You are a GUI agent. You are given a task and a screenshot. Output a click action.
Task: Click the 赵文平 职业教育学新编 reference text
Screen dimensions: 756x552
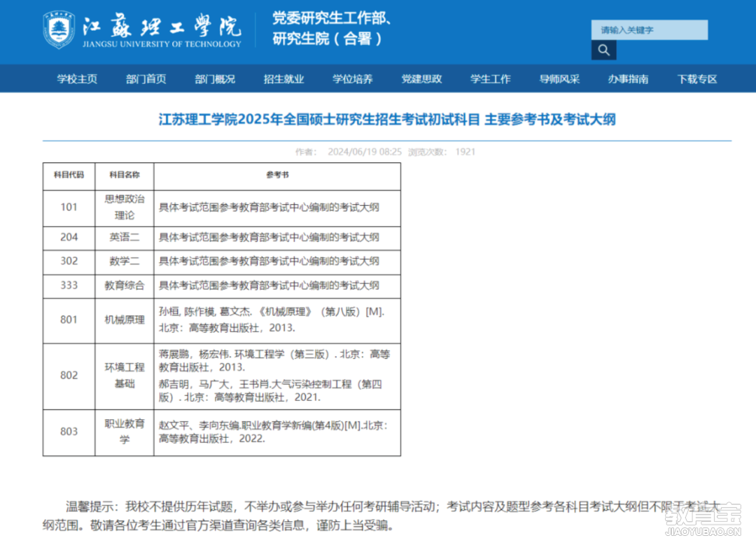(274, 432)
